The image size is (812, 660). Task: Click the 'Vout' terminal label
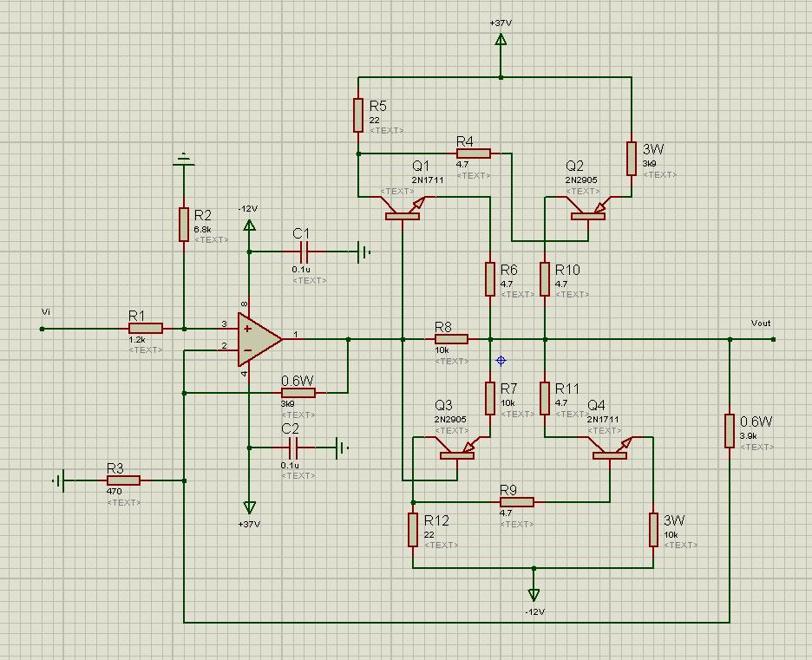(x=761, y=323)
